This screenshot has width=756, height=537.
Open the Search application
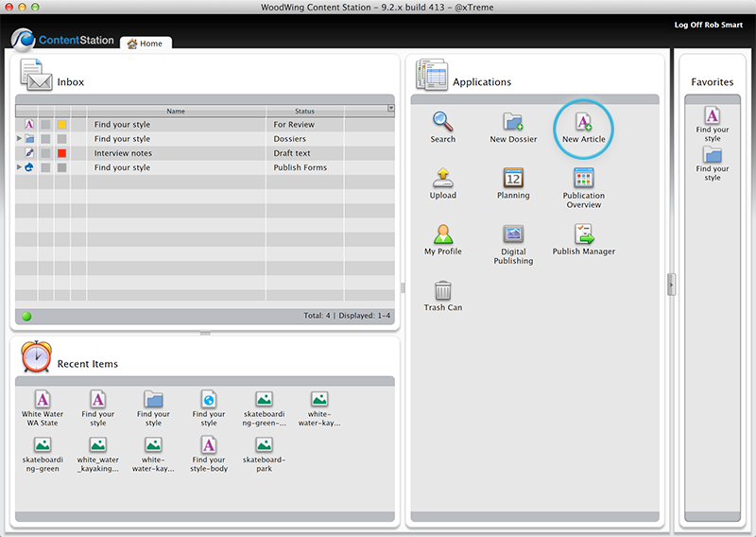point(442,128)
